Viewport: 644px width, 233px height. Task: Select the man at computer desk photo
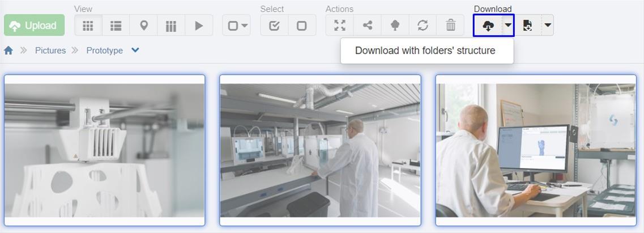536,150
